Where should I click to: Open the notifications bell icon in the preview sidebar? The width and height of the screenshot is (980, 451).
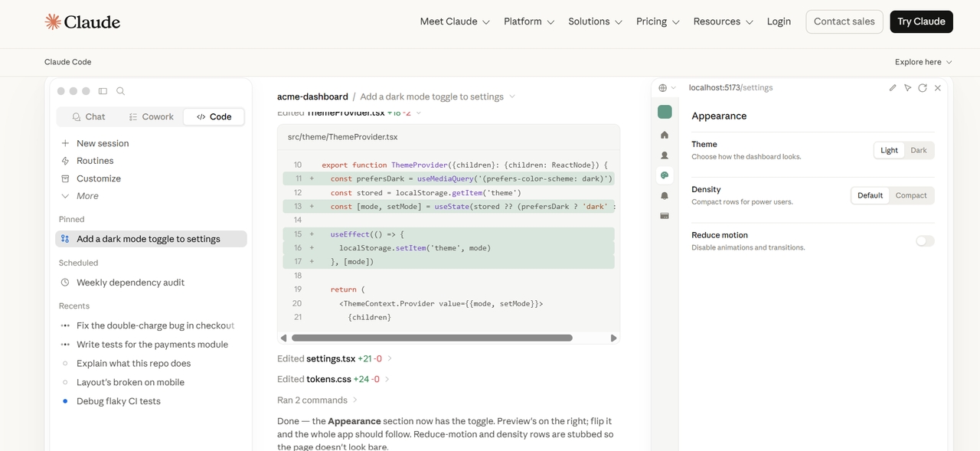665,195
